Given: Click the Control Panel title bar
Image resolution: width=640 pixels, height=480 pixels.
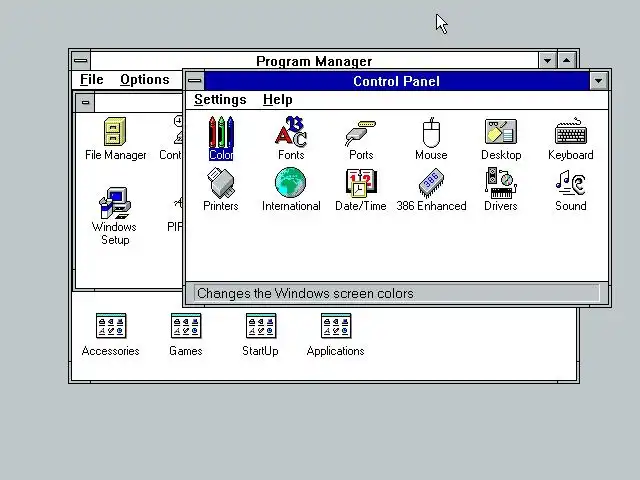Looking at the screenshot, I should [397, 81].
